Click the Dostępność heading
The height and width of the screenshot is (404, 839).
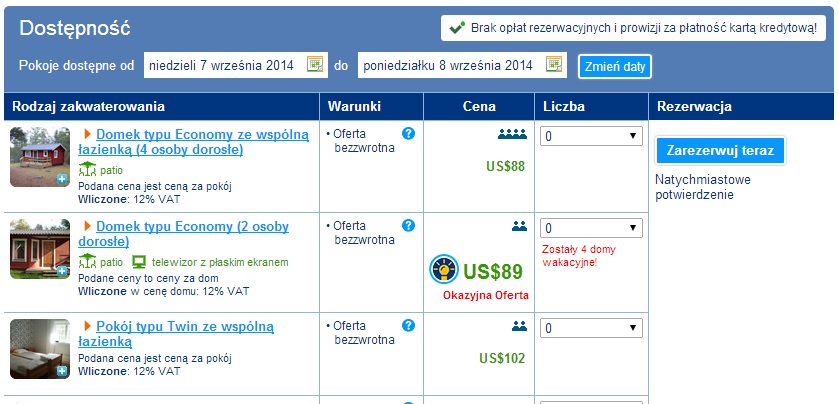click(75, 28)
